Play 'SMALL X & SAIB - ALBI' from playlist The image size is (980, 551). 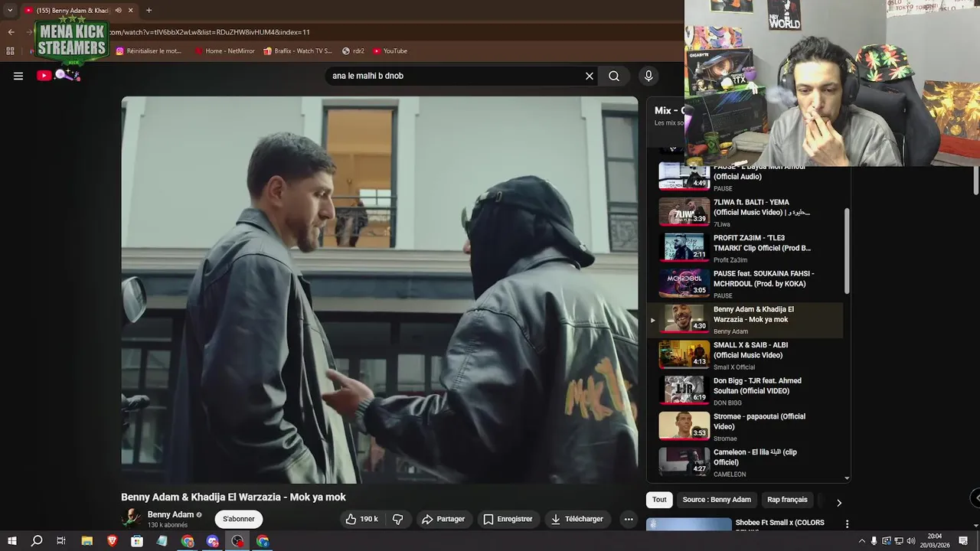[x=746, y=355]
